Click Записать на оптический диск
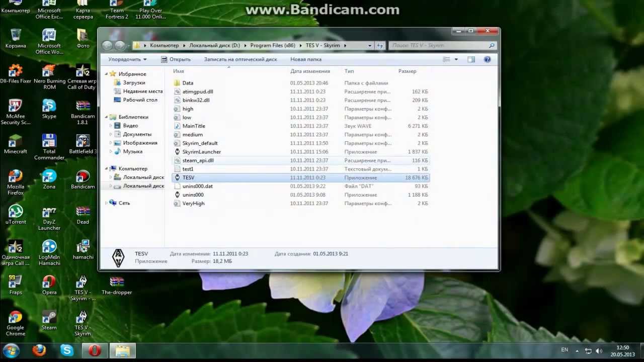Image resolution: width=644 pixels, height=362 pixels. tap(240, 59)
